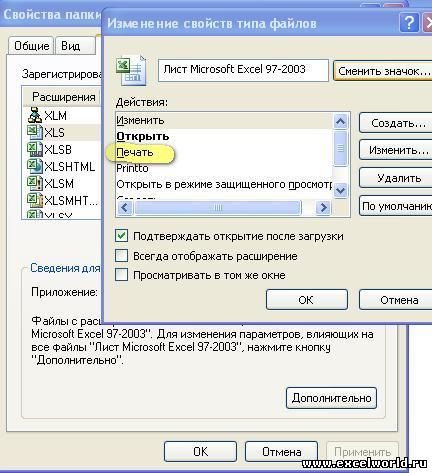The width and height of the screenshot is (432, 473).
Task: Select the XLM extension row
Action: pos(63,115)
